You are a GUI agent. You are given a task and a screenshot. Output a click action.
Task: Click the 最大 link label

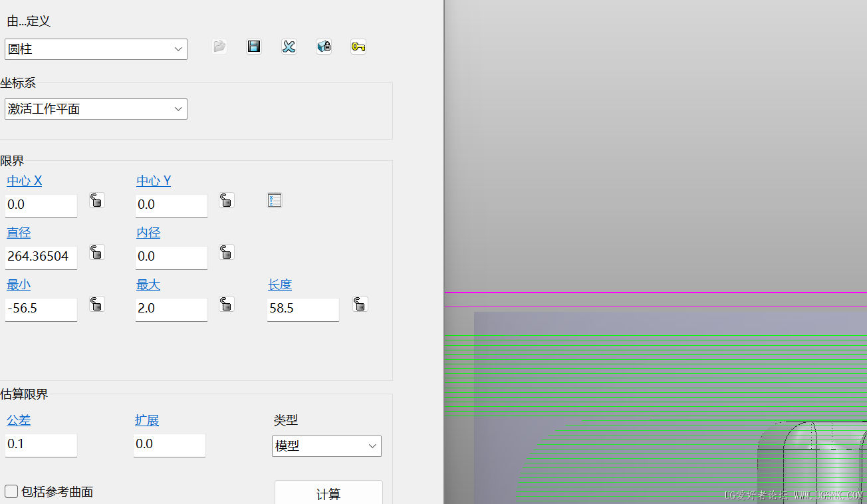point(148,285)
